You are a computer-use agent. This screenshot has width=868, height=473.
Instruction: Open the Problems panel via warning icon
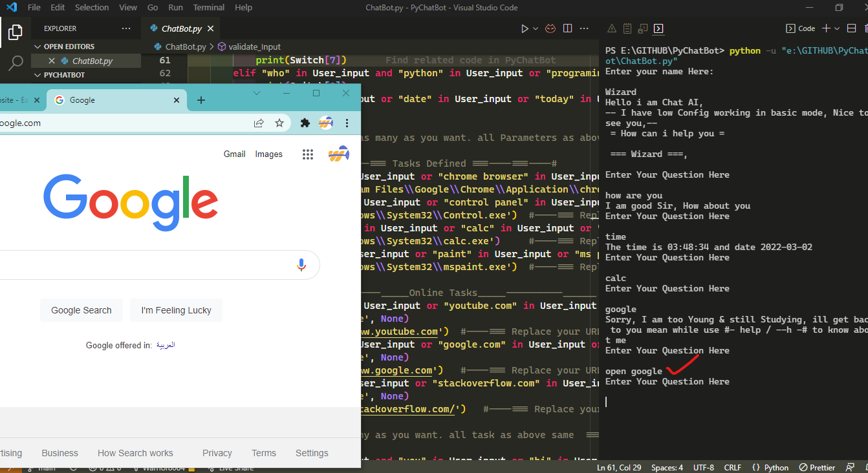[x=612, y=28]
